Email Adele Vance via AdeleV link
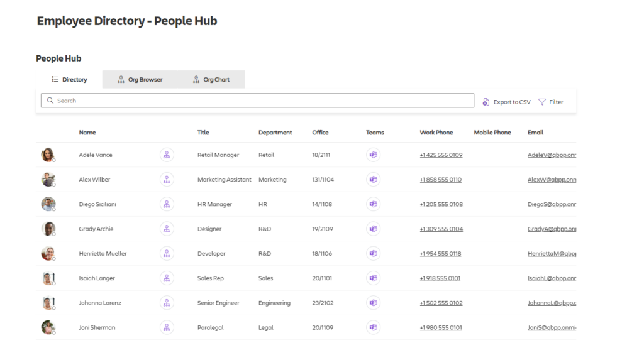This screenshot has height=343, width=644. 552,155
